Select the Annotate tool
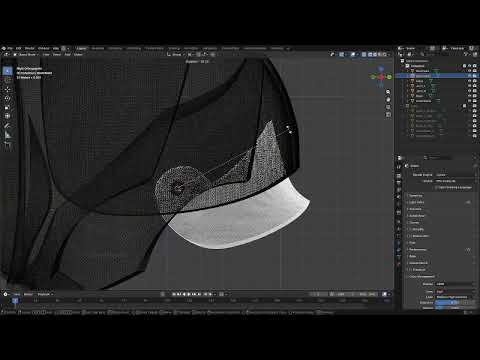This screenshot has height=360, width=480. pos(7,126)
